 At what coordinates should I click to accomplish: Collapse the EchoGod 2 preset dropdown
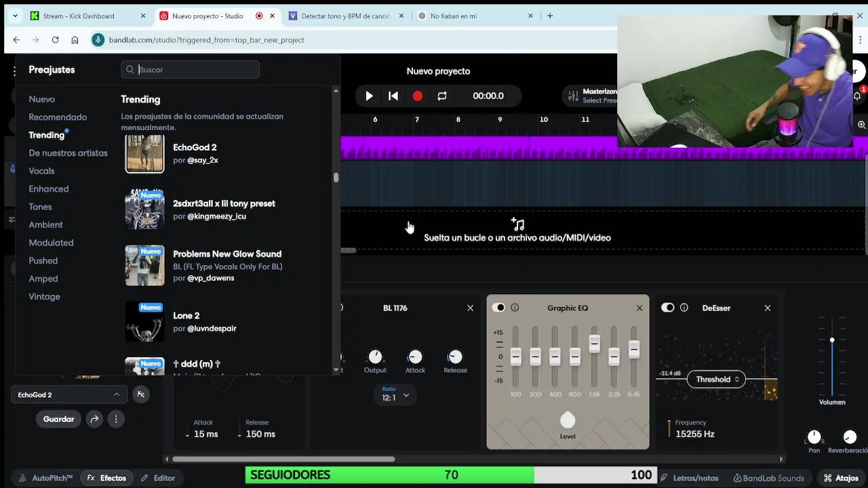point(69,394)
